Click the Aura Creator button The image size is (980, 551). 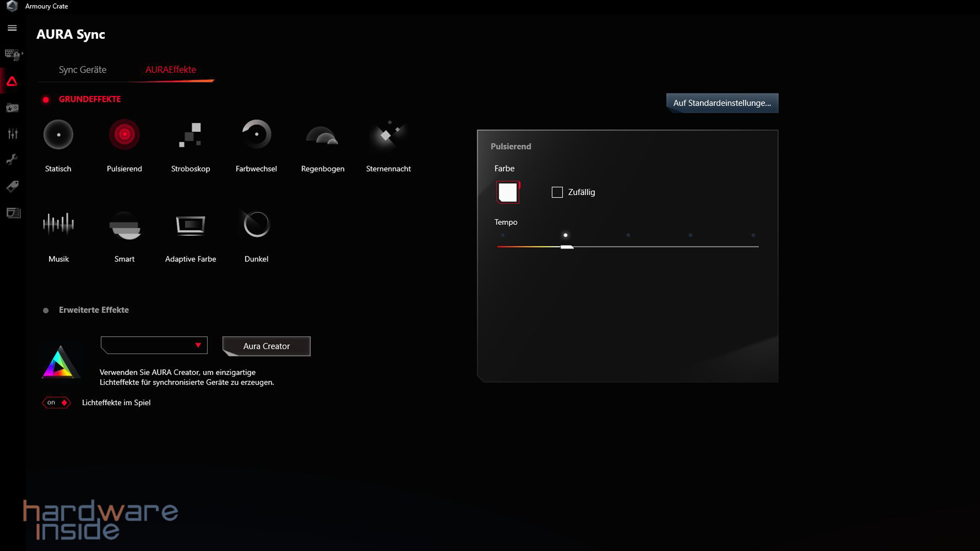tap(266, 346)
